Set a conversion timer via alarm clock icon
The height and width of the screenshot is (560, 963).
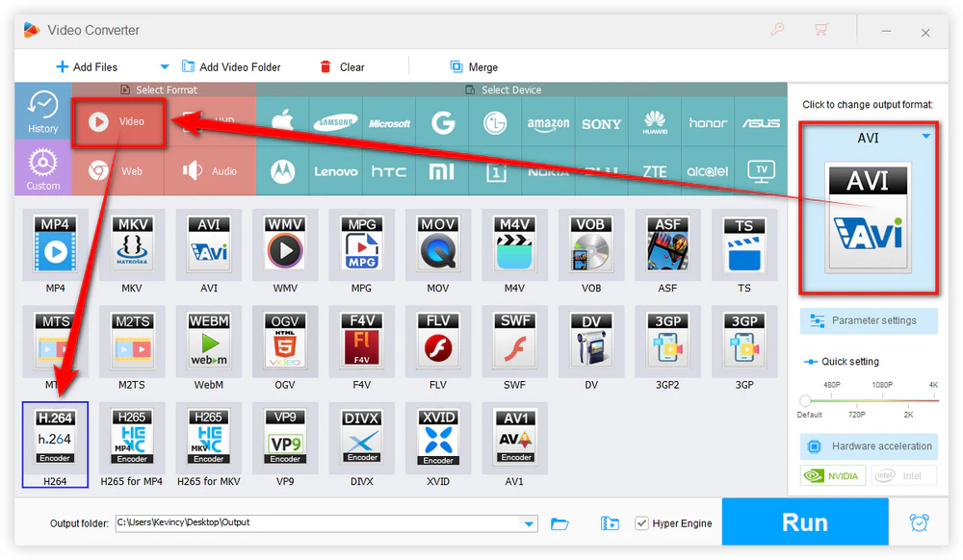point(919,522)
